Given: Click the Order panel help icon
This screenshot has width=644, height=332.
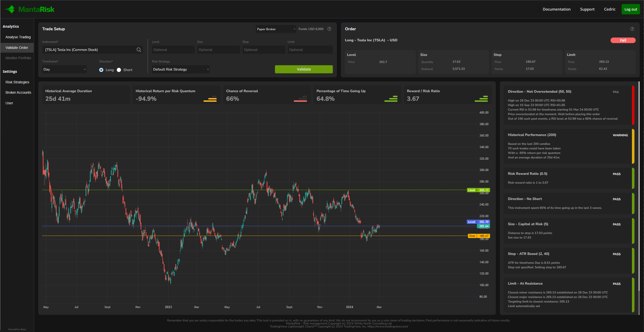Looking at the screenshot, I should [x=632, y=29].
